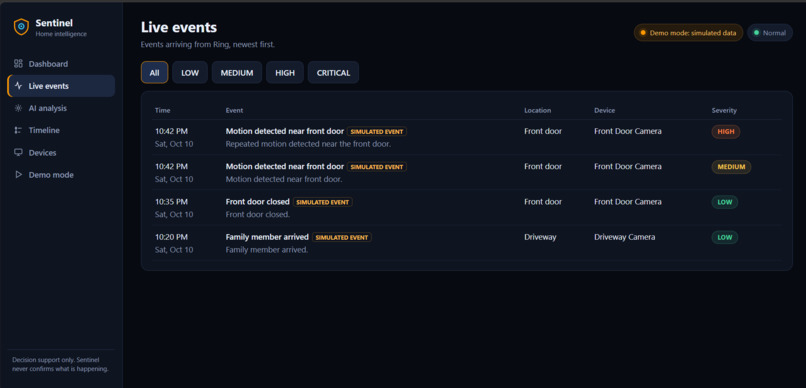The image size is (806, 388).
Task: Click the Sentinel shield logo icon
Action: pos(21,27)
